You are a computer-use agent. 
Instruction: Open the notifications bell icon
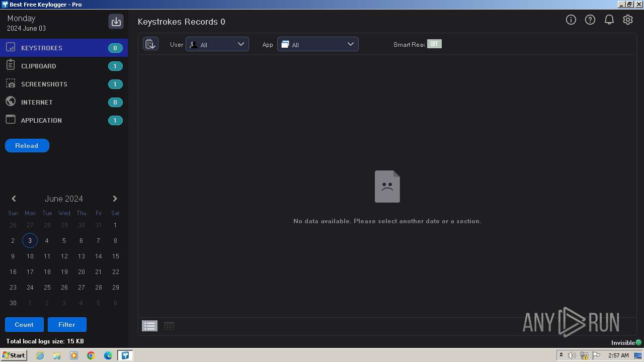click(609, 20)
